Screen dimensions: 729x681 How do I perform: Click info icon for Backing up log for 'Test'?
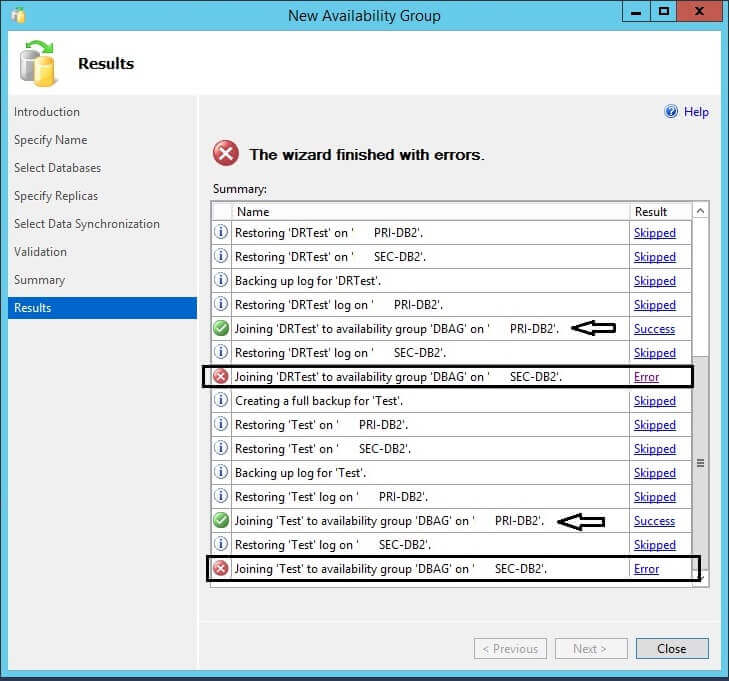point(221,472)
